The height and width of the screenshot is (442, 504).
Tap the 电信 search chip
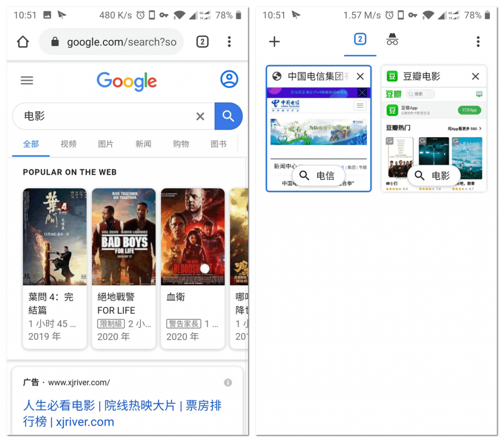(318, 176)
